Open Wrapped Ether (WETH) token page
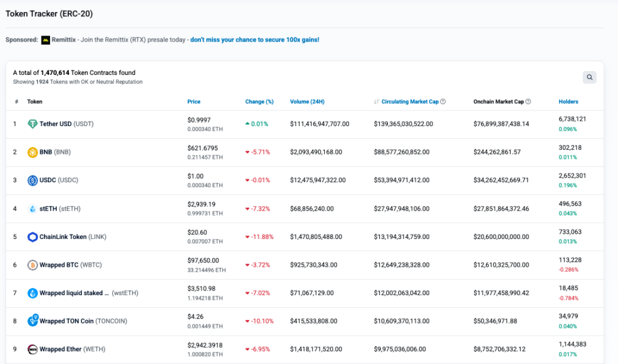This screenshot has height=364, width=618. coord(72,350)
